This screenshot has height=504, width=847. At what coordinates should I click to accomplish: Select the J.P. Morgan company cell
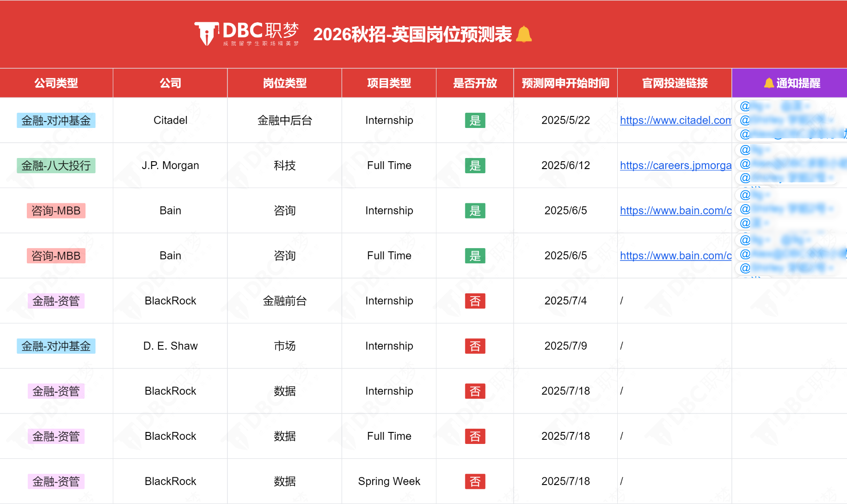coord(170,165)
